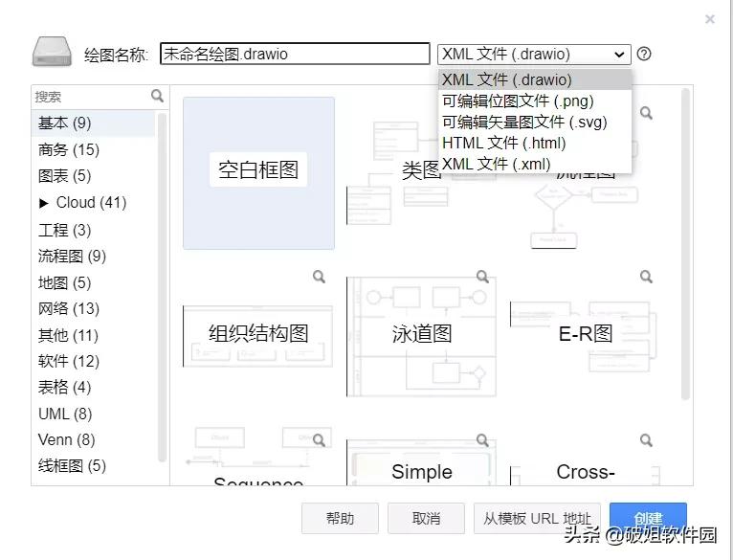This screenshot has width=733, height=560.
Task: Select 表格 (4) category
Action: pyautogui.click(x=93, y=388)
